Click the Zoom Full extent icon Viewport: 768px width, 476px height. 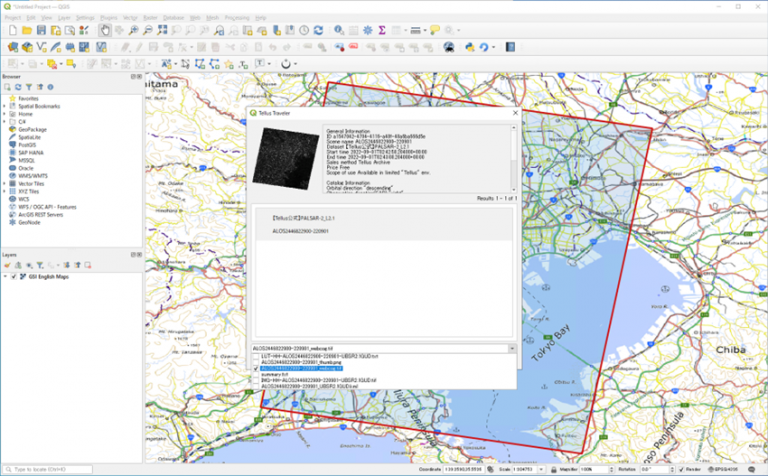162,30
